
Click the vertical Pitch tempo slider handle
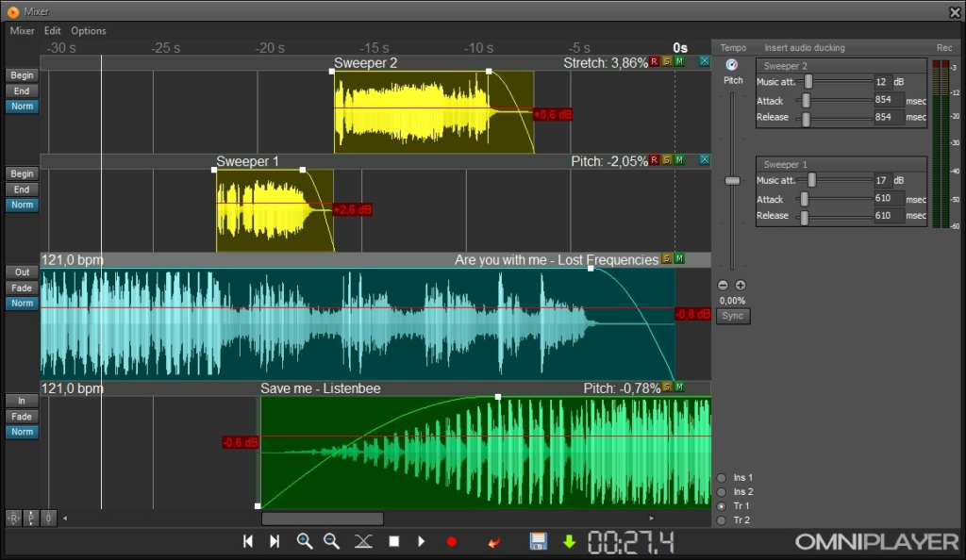732,181
